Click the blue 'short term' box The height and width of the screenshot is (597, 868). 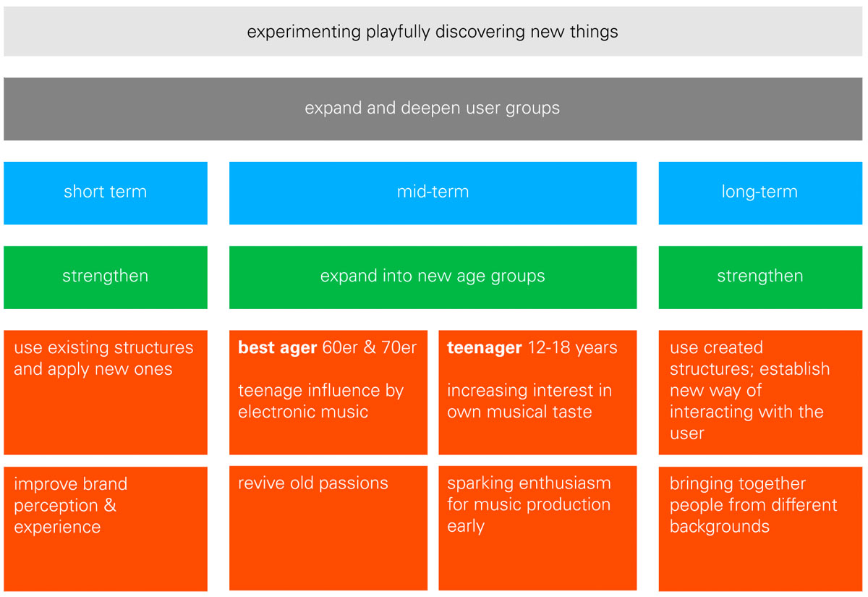(x=105, y=192)
